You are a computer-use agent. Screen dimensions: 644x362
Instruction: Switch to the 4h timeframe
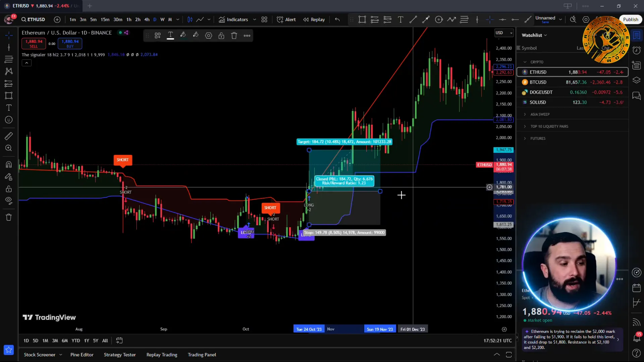click(147, 19)
